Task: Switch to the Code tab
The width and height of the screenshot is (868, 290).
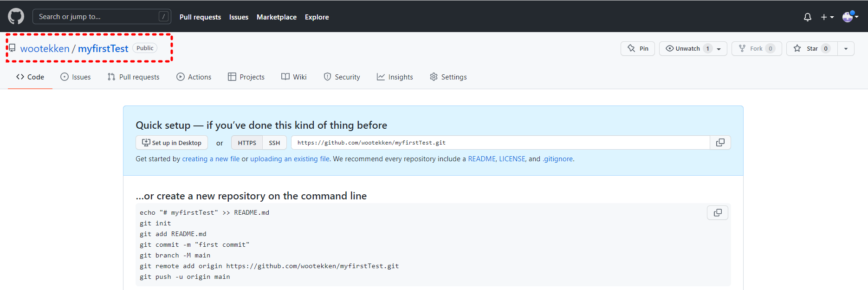Action: coord(30,77)
